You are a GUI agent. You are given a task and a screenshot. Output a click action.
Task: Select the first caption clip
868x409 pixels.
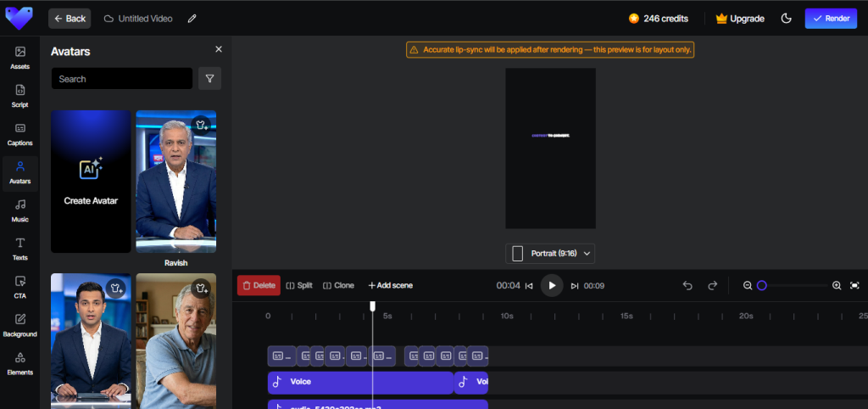(281, 356)
